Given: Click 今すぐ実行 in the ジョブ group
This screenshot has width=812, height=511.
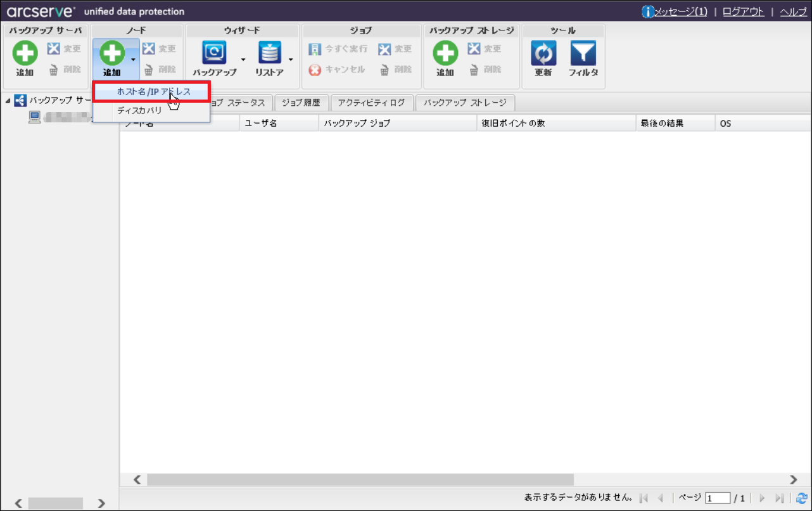Looking at the screenshot, I should coord(338,49).
